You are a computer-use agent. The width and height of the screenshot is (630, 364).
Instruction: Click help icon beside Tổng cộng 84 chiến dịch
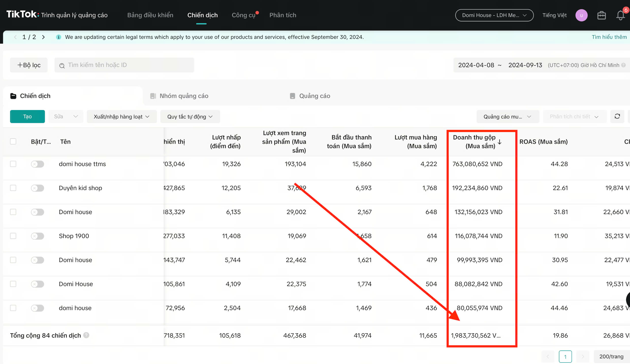86,335
